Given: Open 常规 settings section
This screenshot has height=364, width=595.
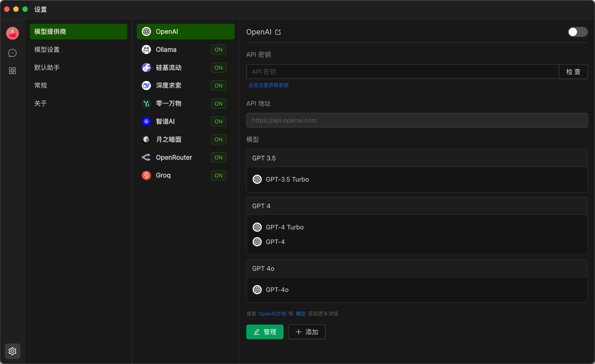Looking at the screenshot, I should coord(79,85).
